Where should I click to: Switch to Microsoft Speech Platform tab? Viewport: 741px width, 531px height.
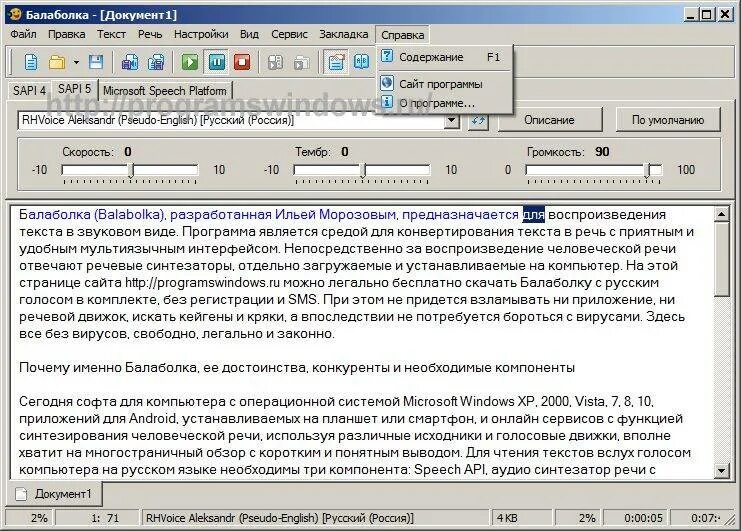[x=164, y=90]
